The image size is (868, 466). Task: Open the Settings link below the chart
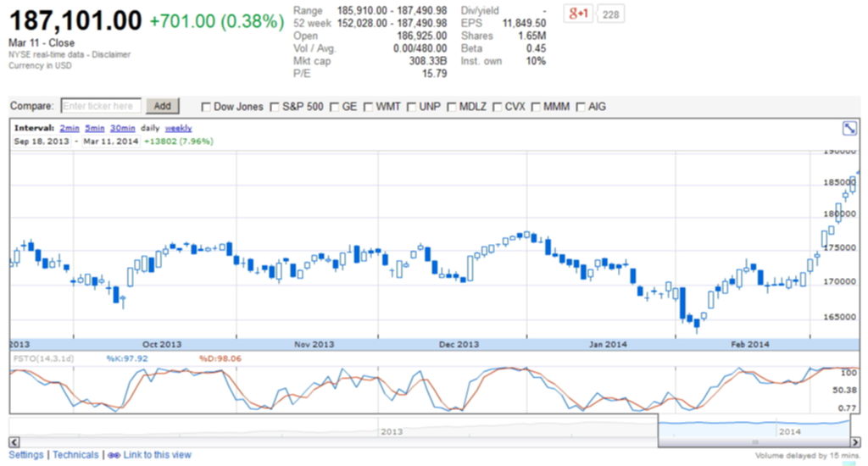click(x=26, y=455)
